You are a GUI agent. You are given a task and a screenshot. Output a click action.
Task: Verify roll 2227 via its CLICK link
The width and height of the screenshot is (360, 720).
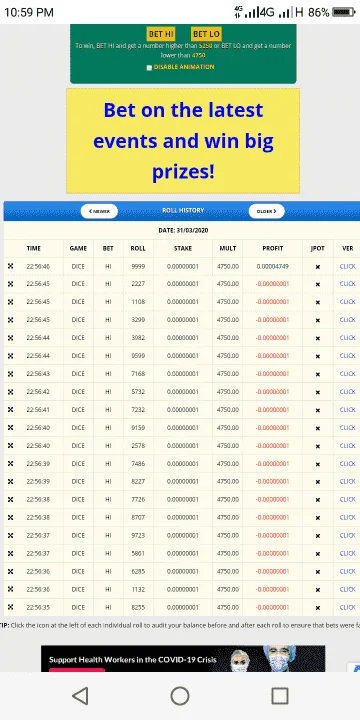(348, 284)
